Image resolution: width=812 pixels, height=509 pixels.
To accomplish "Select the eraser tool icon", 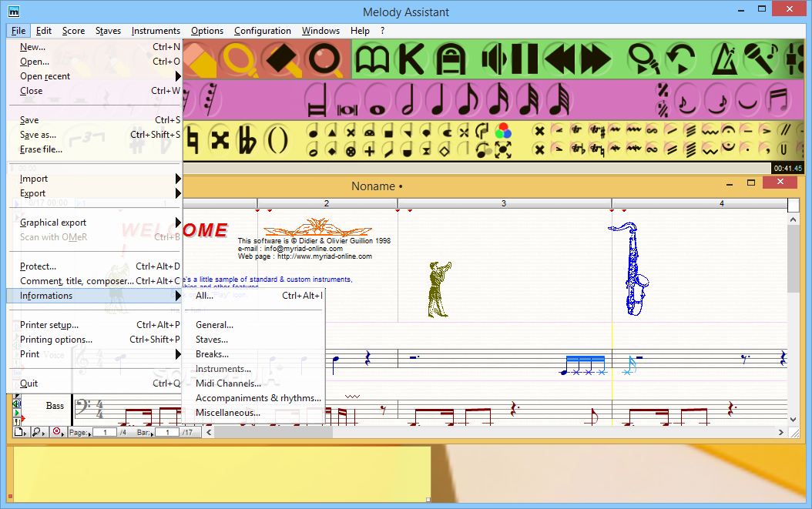I will [x=200, y=60].
